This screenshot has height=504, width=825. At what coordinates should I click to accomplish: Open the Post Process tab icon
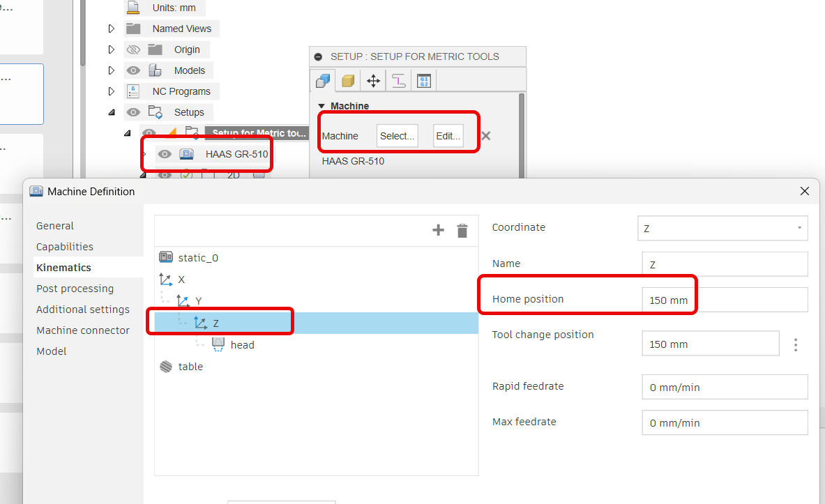point(423,80)
